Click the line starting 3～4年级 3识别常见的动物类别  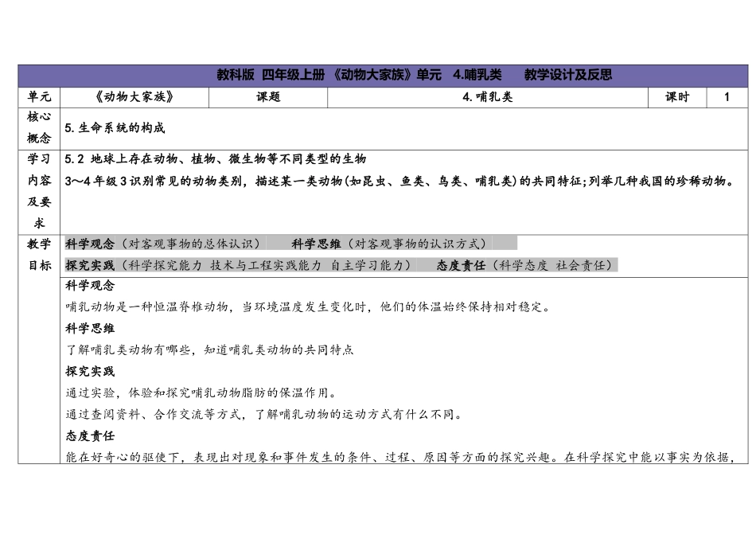399,182
